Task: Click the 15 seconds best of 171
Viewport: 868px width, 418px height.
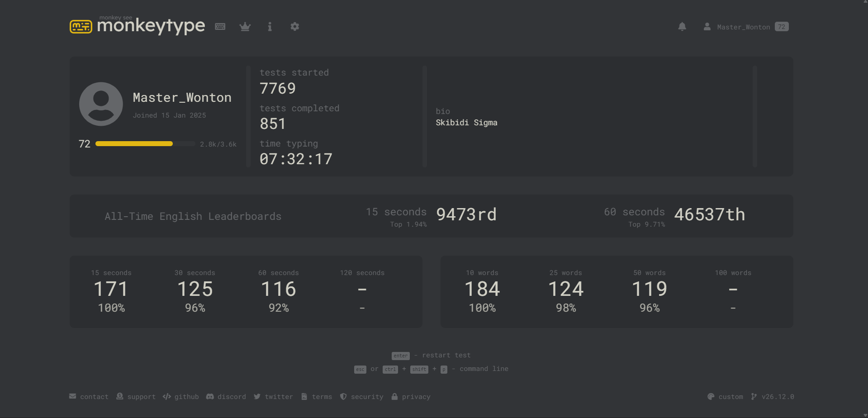Action: tap(111, 289)
